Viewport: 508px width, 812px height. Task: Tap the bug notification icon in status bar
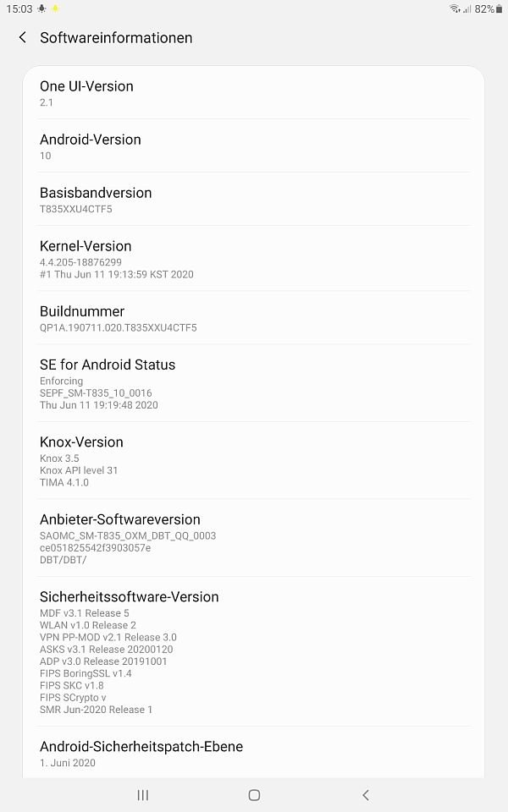(x=42, y=8)
